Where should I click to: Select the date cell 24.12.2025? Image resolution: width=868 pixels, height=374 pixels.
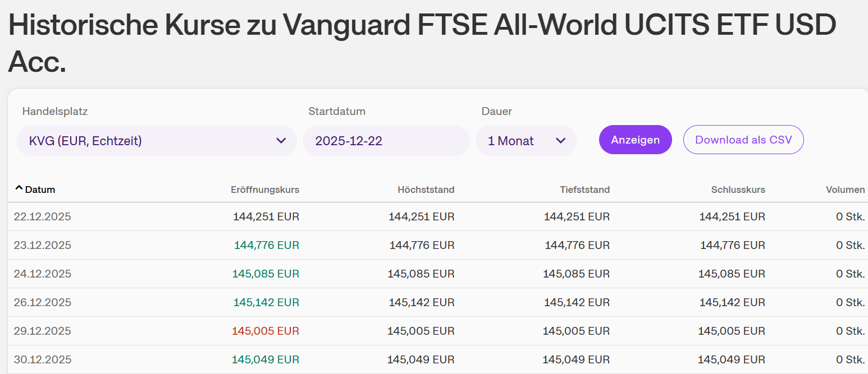(43, 274)
